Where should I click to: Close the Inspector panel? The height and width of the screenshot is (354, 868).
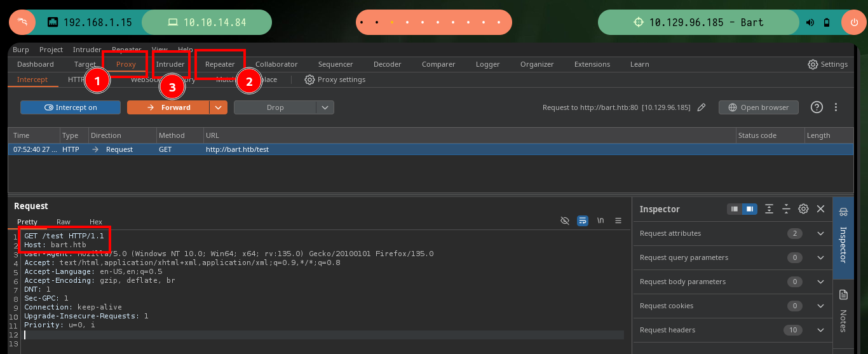(x=820, y=209)
